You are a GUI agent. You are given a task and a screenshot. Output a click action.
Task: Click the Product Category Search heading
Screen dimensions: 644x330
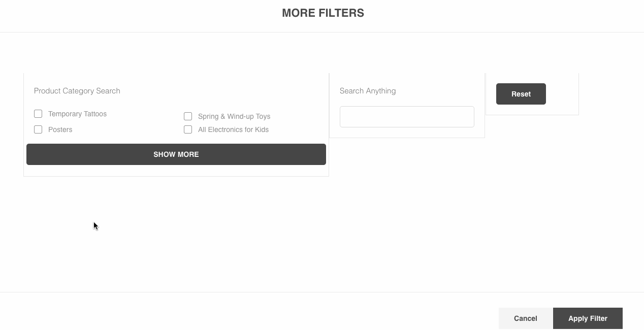[x=77, y=91]
